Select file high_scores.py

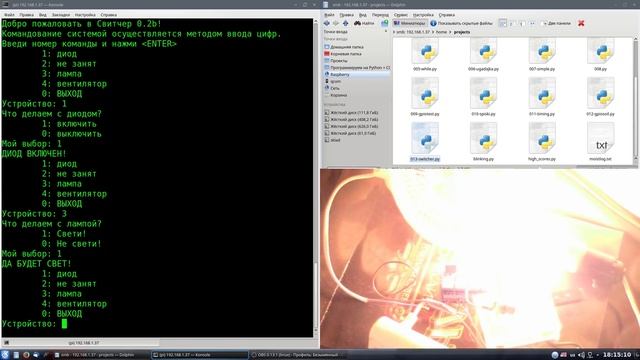(542, 142)
